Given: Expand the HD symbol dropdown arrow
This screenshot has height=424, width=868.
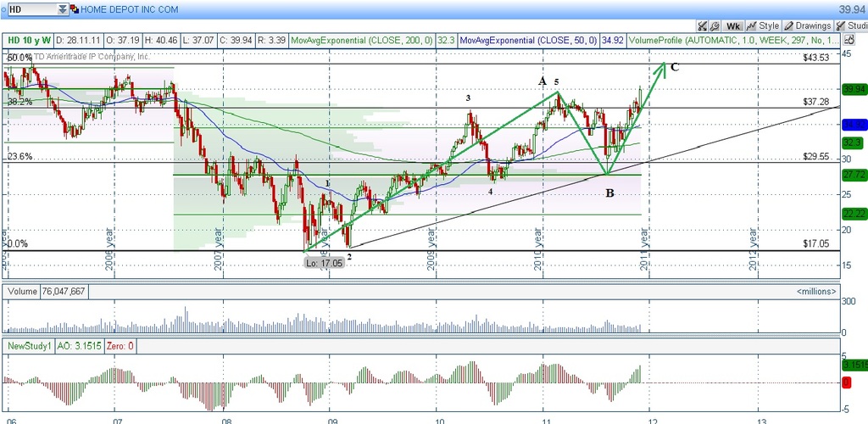Looking at the screenshot, I should pos(62,9).
